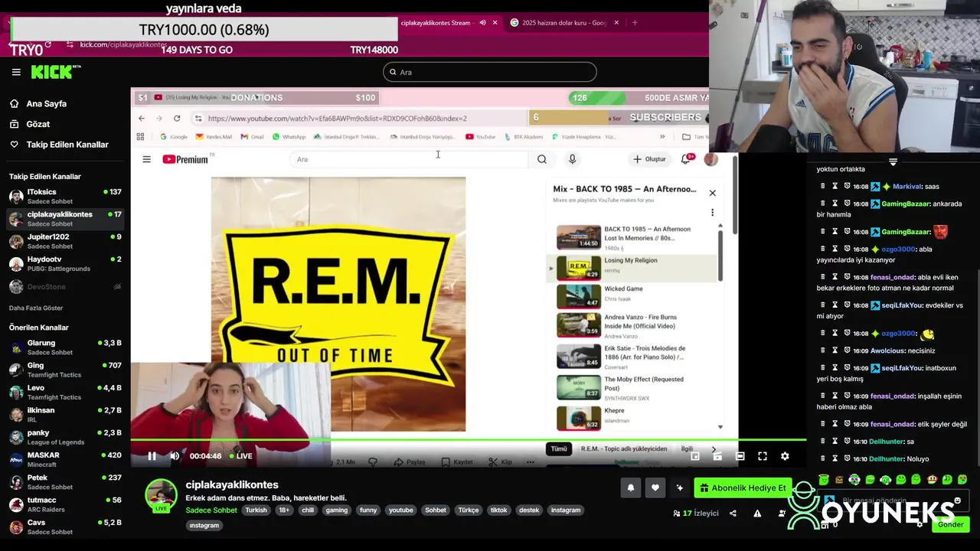Reload page in inner browser toolbar

coord(177,119)
